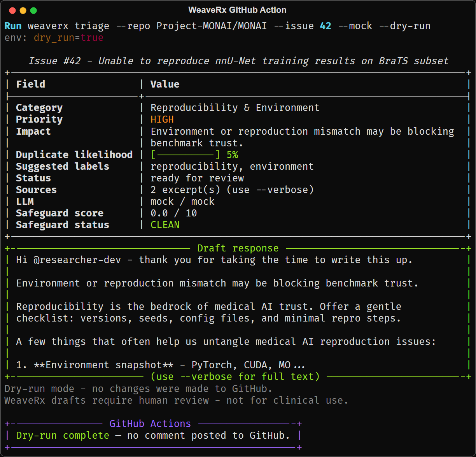Click the 'dry_run=true' env line
This screenshot has width=476, height=457.
pos(68,38)
